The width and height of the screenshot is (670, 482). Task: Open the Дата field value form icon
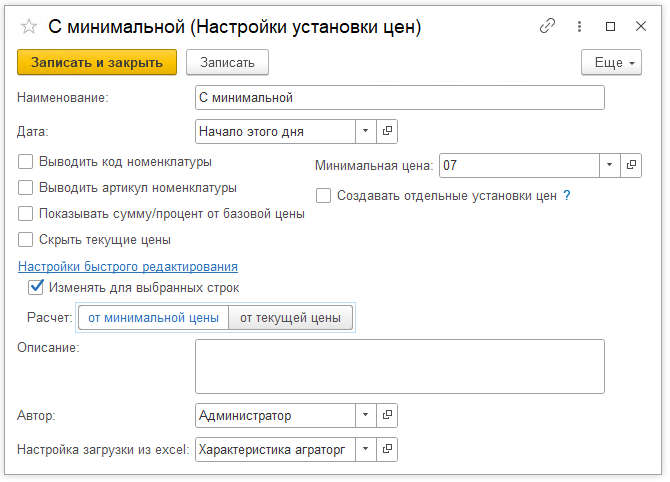click(387, 131)
